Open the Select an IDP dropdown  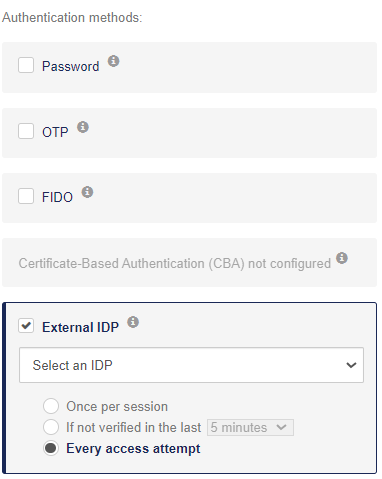[191, 365]
